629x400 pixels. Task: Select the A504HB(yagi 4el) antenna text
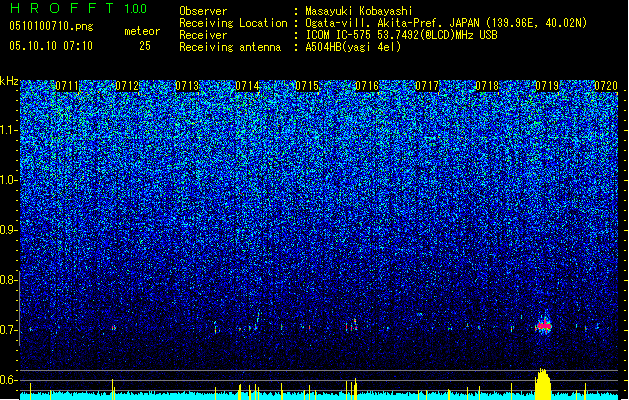pos(353,47)
